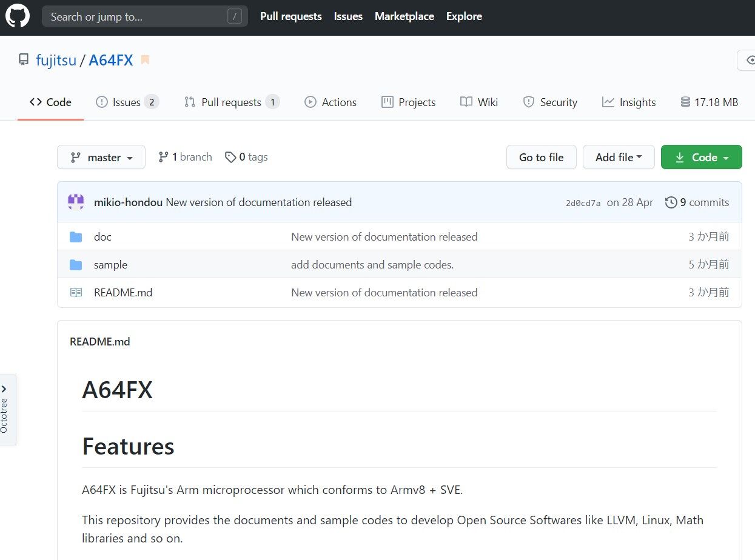Screen dimensions: 755x560
Task: Click the README.md file icon
Action: pos(76,292)
